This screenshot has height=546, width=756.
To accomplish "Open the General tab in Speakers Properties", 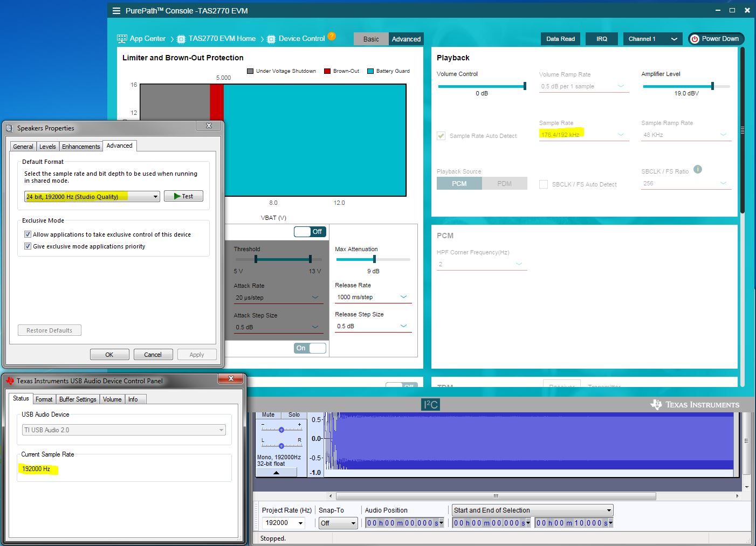I will click(23, 147).
